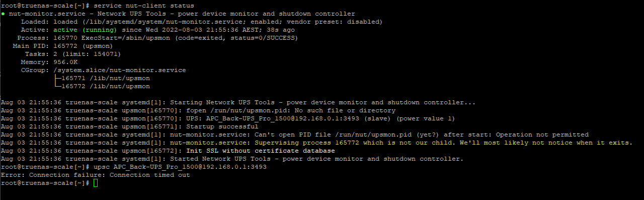Click the 'Startup successful' log message
644x200 pixels.
point(222,127)
